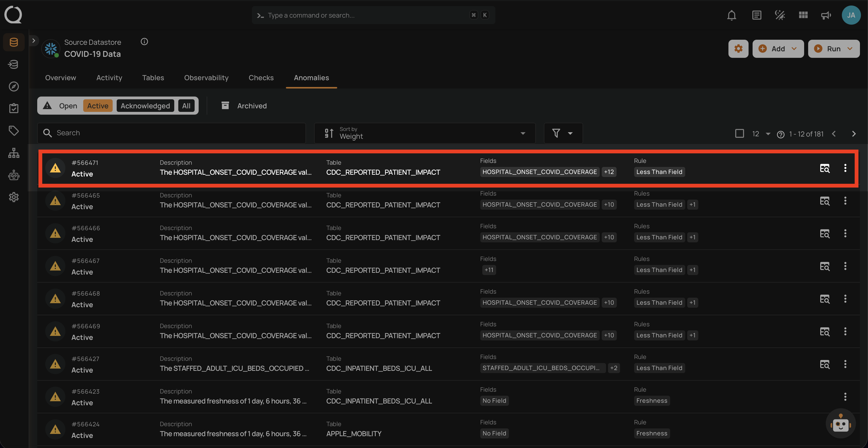The width and height of the screenshot is (868, 448).
Task: Click Less Than Field rule for #566427
Action: click(x=659, y=368)
